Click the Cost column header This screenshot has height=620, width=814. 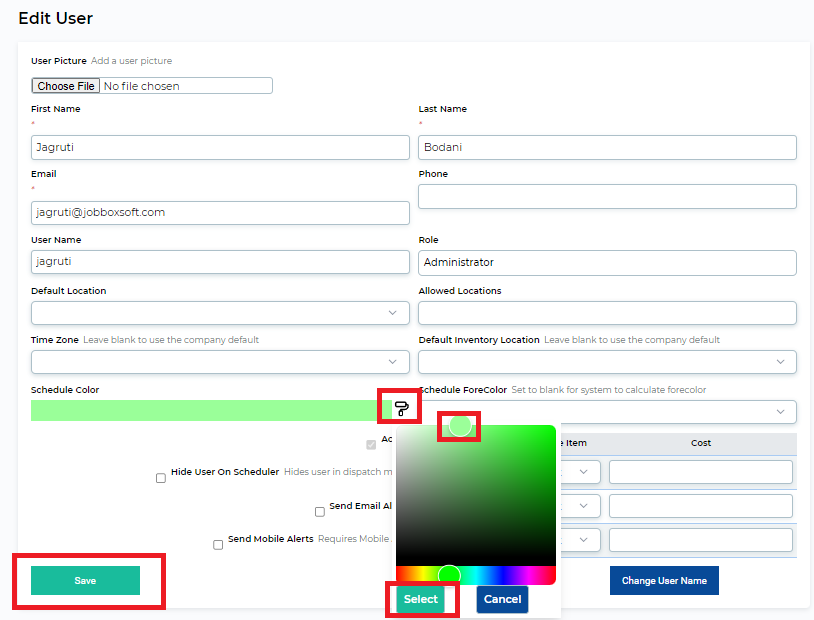click(x=701, y=443)
